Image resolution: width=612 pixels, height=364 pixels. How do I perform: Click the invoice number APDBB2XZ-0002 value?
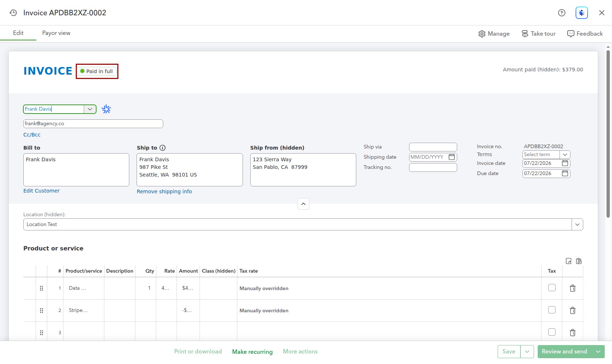point(544,146)
